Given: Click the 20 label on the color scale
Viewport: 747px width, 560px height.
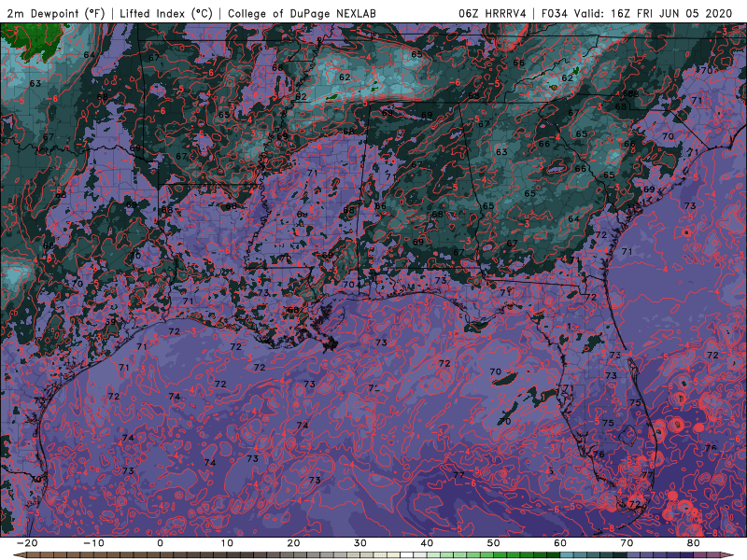Looking at the screenshot, I should (x=293, y=543).
